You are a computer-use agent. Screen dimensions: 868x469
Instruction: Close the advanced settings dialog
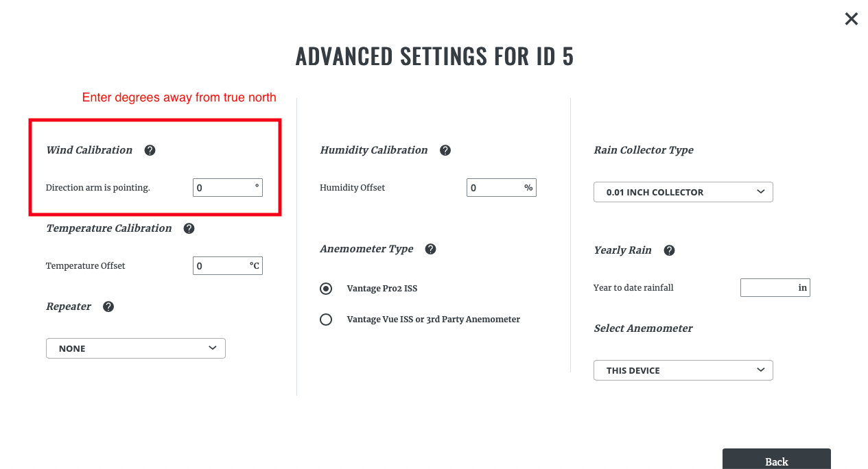coord(852,19)
